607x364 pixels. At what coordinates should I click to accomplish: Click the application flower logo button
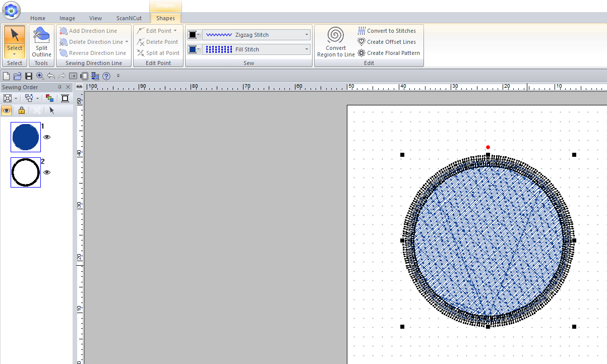11,9
